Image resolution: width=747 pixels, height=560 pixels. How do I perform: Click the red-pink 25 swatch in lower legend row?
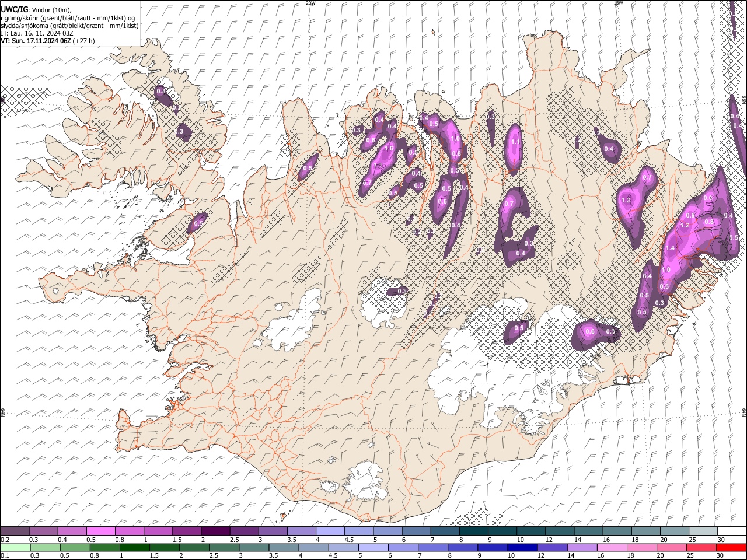(x=701, y=548)
